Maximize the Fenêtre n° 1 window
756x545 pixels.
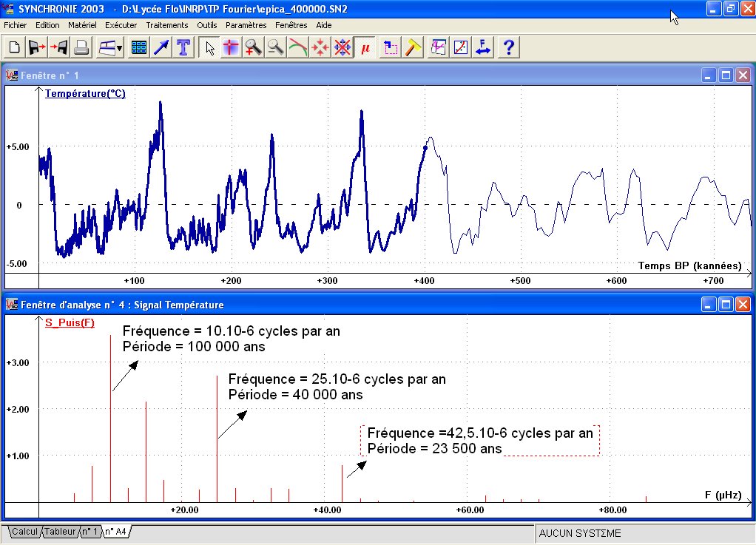tap(726, 75)
